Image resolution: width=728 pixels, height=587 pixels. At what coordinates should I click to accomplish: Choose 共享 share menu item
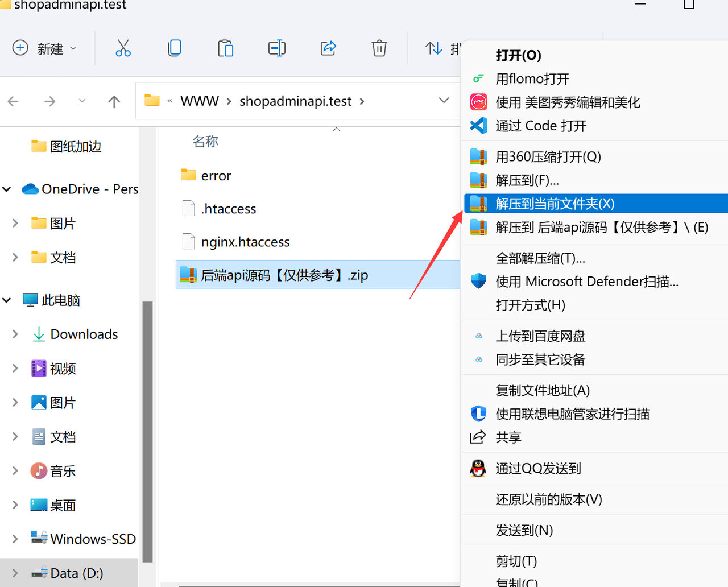point(594,437)
